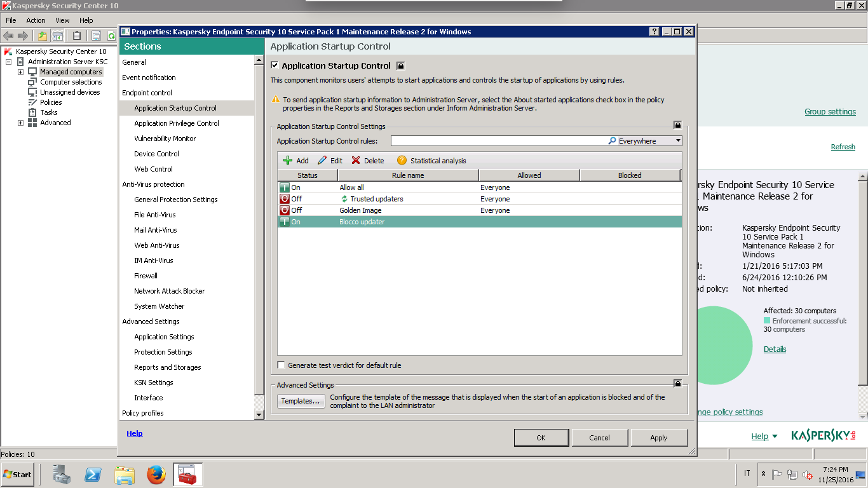Open the View menu
Screen dimensions: 868x488
(62, 20)
